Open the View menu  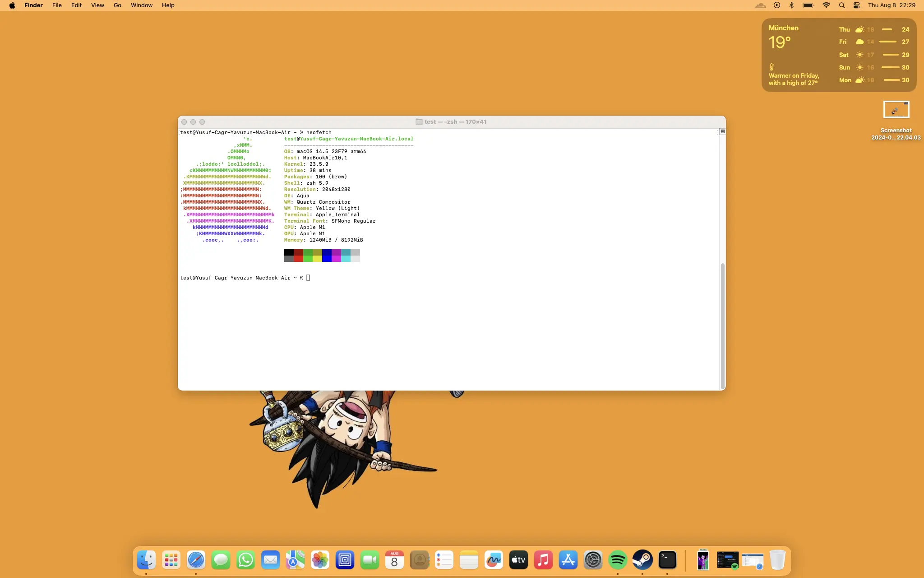click(x=97, y=5)
